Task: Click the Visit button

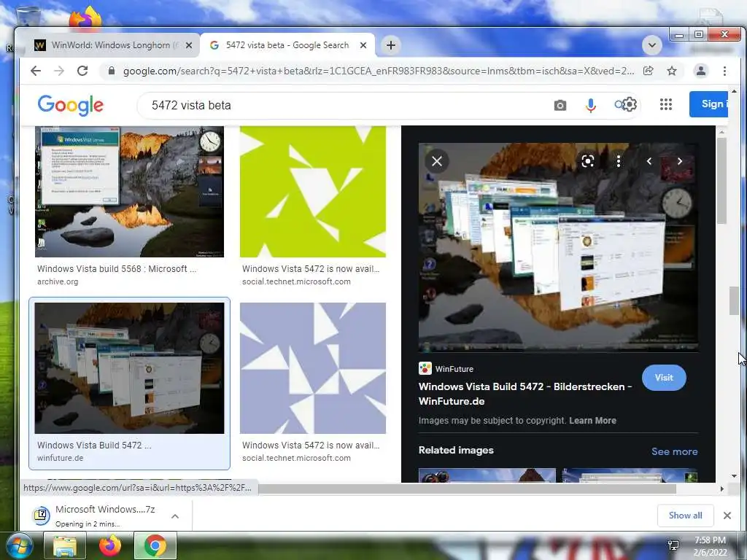Action: click(x=664, y=378)
